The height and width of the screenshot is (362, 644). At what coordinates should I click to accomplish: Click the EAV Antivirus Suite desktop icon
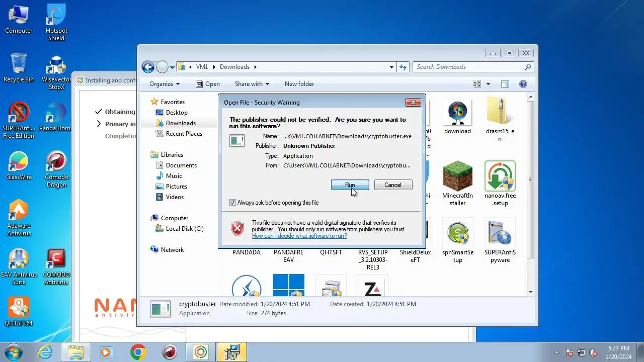click(x=19, y=267)
